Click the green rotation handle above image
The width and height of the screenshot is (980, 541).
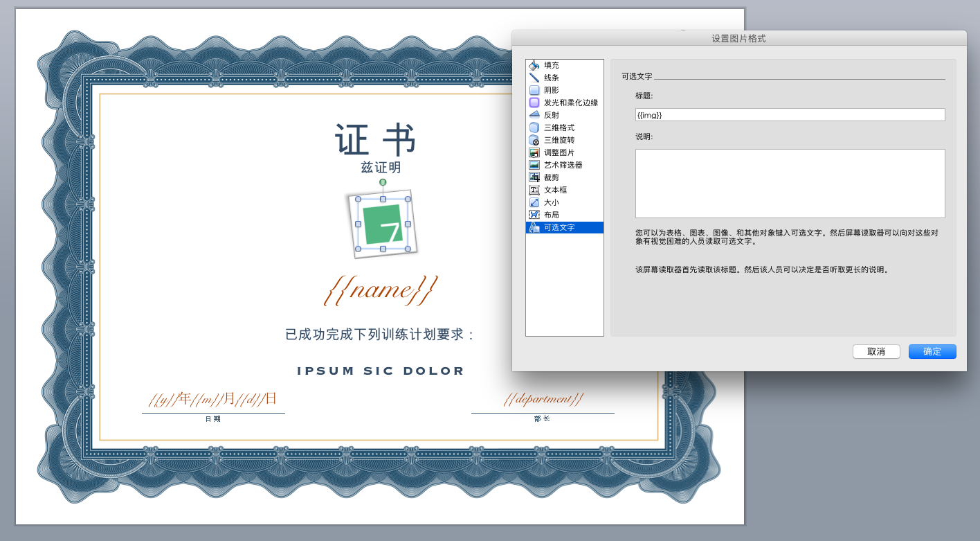(383, 182)
